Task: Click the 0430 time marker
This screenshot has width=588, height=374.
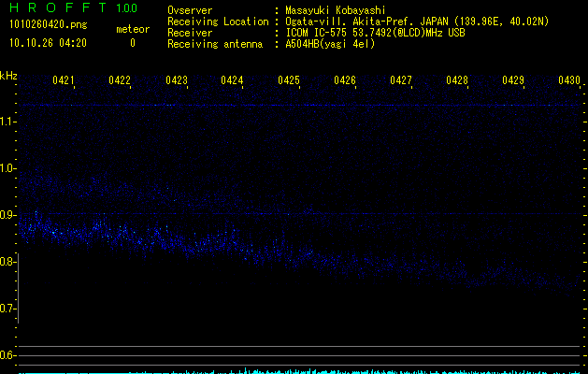Action: 570,81
